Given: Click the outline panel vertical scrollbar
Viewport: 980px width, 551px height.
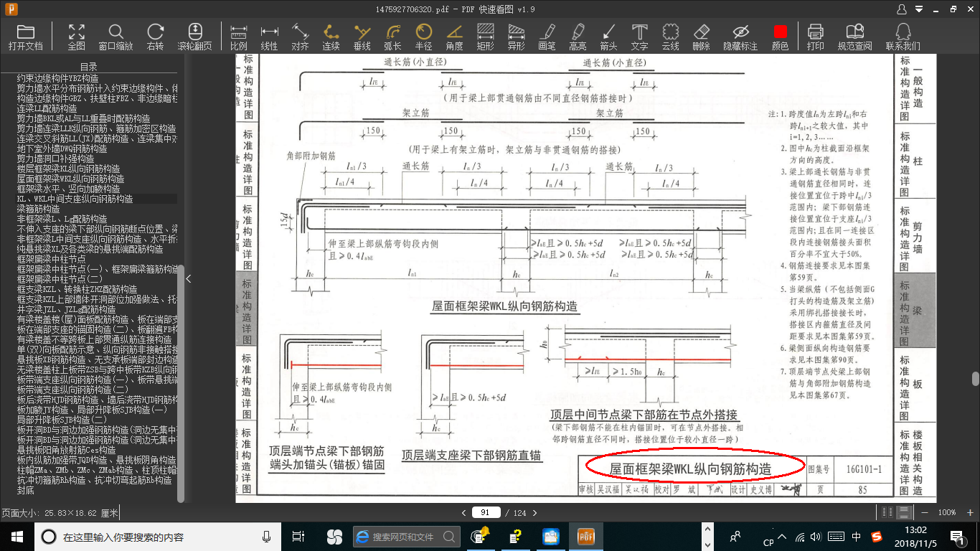Looking at the screenshot, I should (x=181, y=384).
